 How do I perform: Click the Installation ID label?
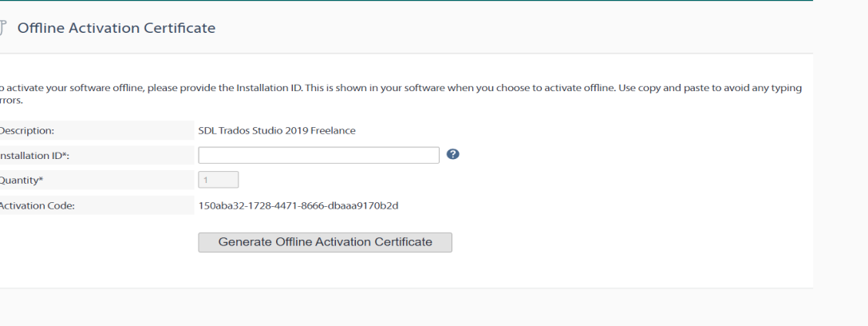coord(34,156)
